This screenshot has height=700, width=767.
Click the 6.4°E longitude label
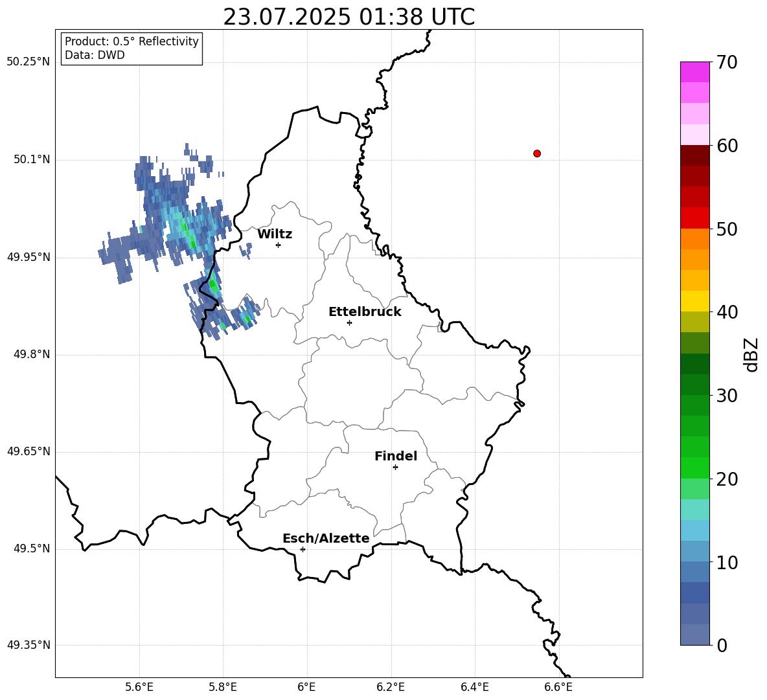point(474,687)
